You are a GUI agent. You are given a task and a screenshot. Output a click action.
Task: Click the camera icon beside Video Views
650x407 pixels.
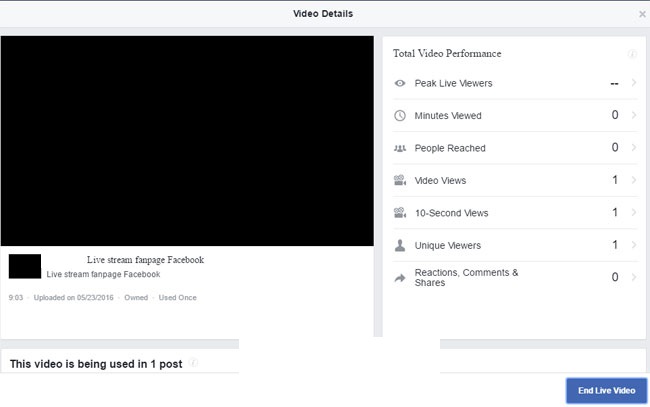[400, 180]
